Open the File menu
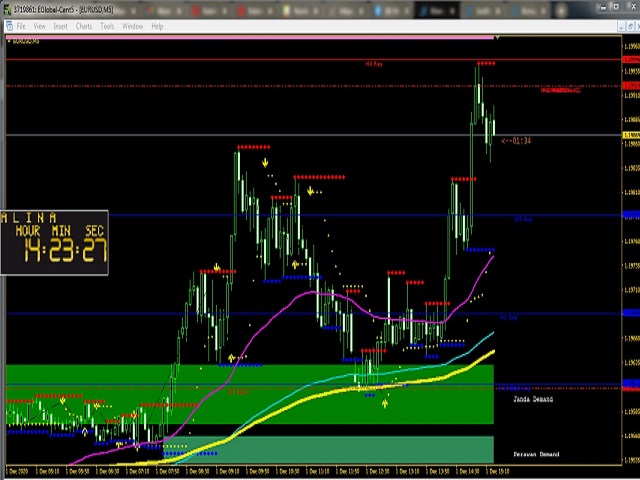The image size is (640, 480). pyautogui.click(x=21, y=27)
